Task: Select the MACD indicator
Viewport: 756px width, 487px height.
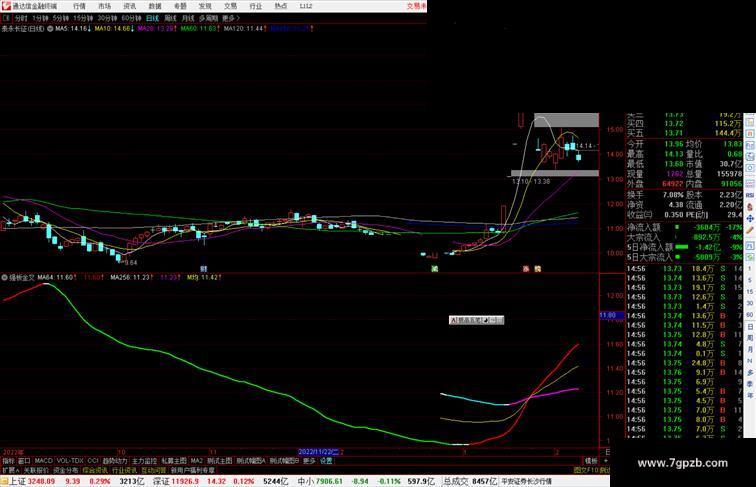Action: point(43,461)
